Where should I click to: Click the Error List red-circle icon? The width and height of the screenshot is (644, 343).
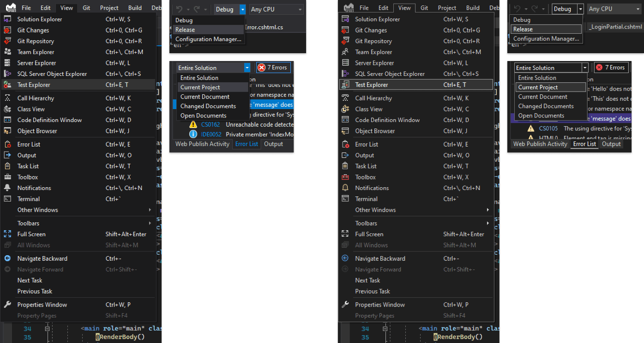(x=8, y=144)
